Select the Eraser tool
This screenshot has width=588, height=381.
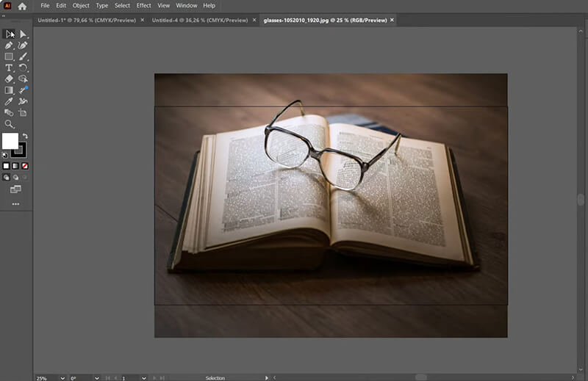pos(9,79)
